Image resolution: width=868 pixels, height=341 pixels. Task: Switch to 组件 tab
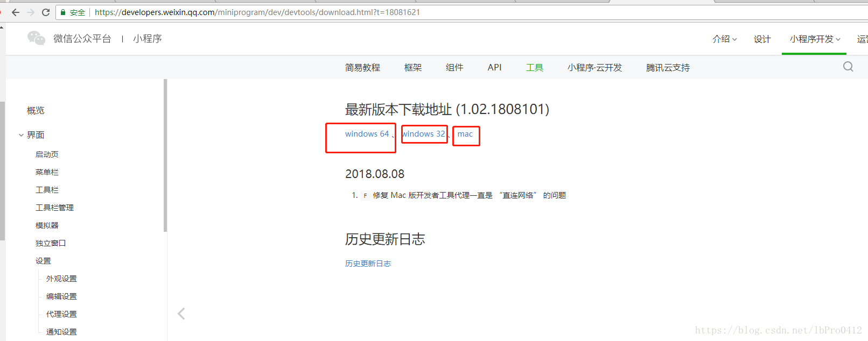454,68
